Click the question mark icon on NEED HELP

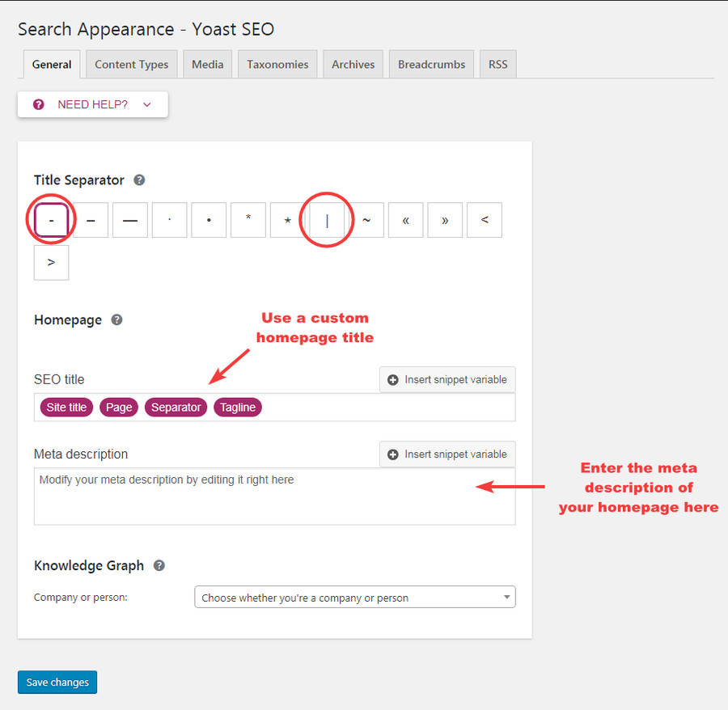[38, 104]
